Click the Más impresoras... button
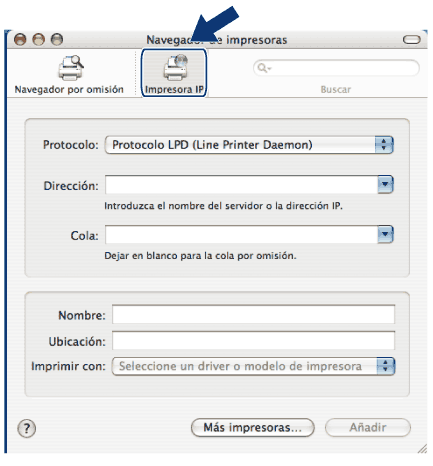Screen dimensions: 433x466 [x=253, y=427]
